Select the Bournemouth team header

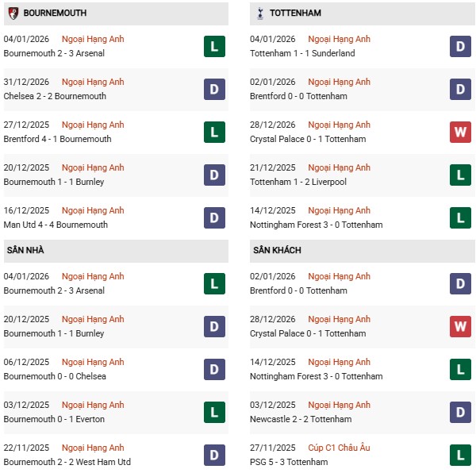click(56, 13)
